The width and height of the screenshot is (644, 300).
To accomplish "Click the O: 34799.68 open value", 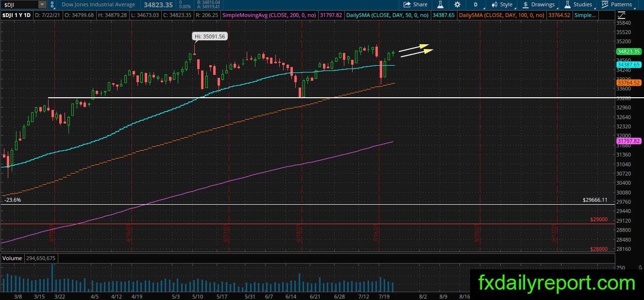I will point(79,15).
